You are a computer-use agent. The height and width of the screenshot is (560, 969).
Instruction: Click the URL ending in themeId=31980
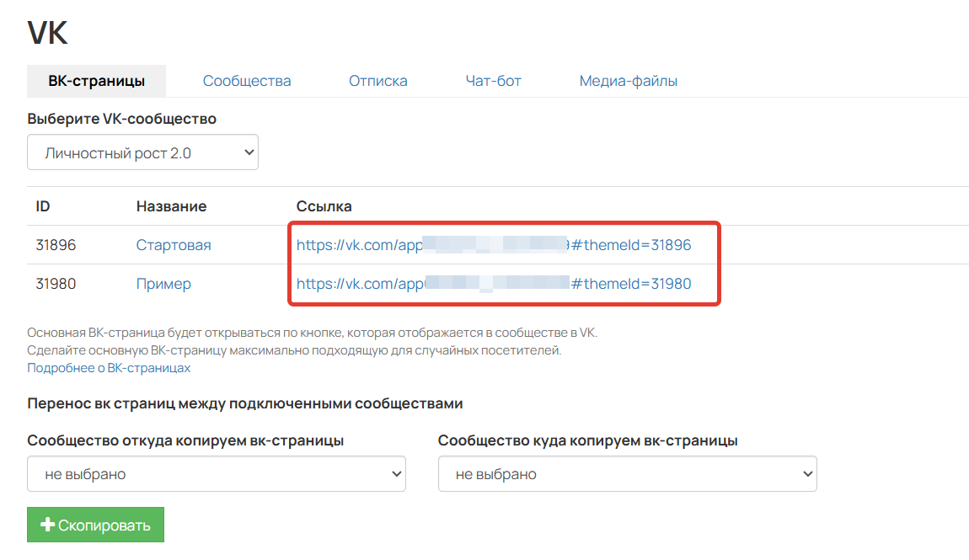tap(493, 284)
